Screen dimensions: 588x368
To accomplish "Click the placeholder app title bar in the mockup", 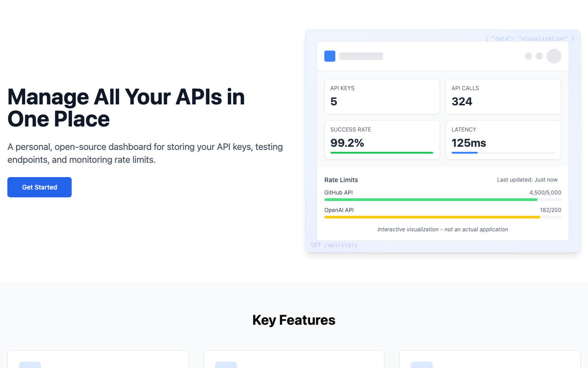I will [x=361, y=56].
